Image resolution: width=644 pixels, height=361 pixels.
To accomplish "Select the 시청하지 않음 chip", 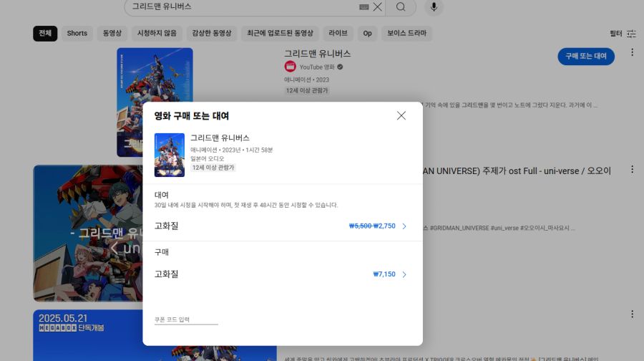I will pyautogui.click(x=157, y=33).
